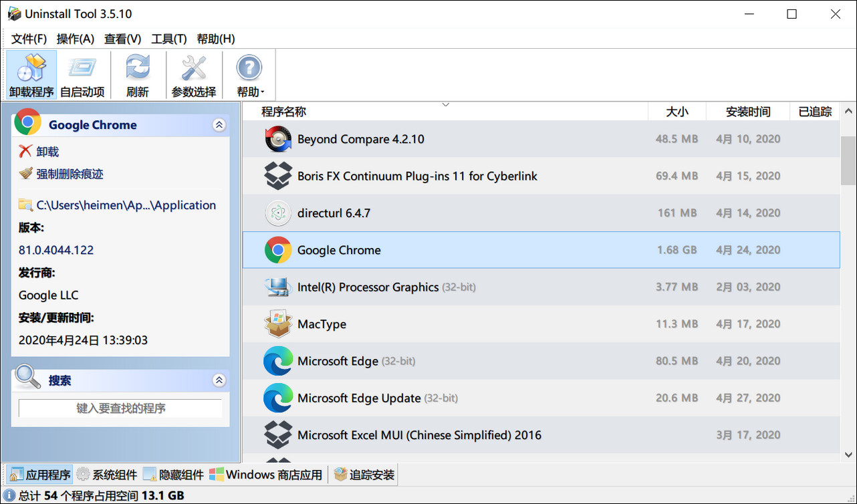This screenshot has width=857, height=504.
Task: Click the magnifier icon in the 搜索 panel
Action: click(x=28, y=377)
